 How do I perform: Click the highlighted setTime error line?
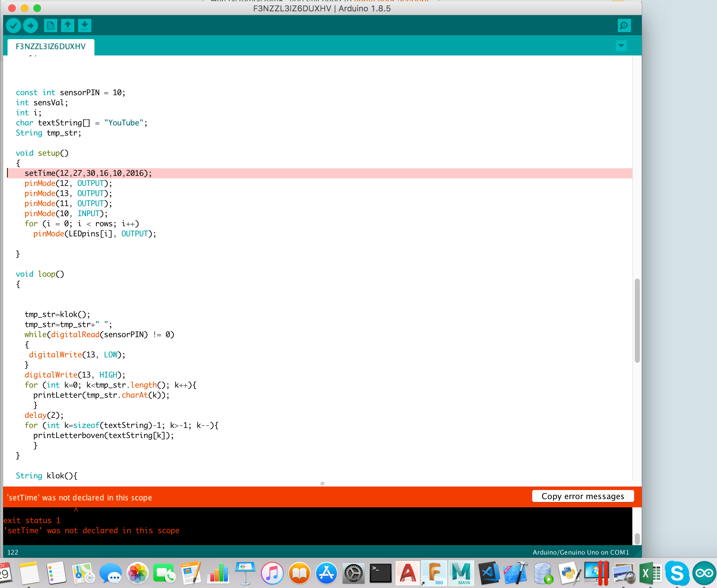click(88, 173)
